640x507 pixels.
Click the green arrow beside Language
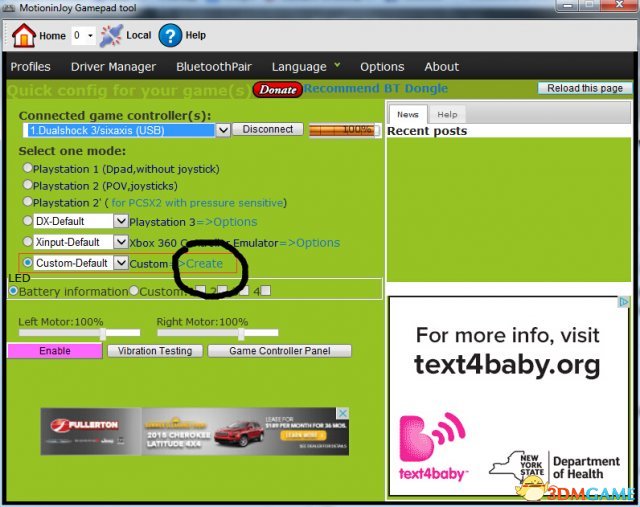[337, 64]
